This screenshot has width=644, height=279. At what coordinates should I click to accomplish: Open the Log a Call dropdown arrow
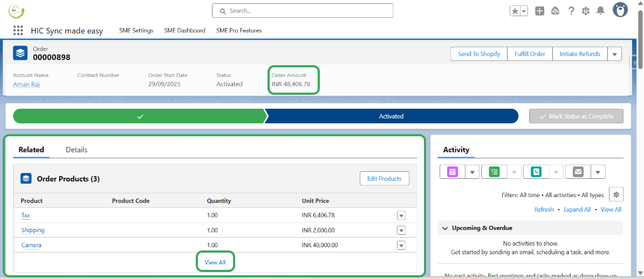[x=556, y=172]
